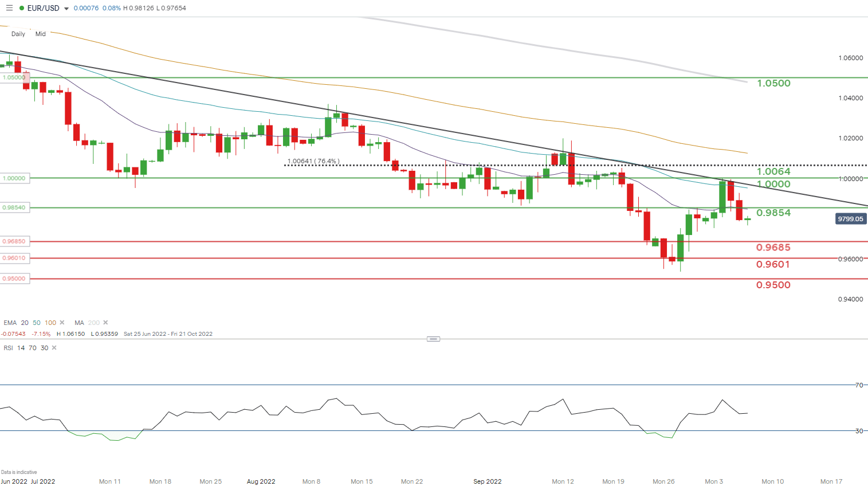Select the Mid price option
The image size is (868, 486).
(x=40, y=34)
